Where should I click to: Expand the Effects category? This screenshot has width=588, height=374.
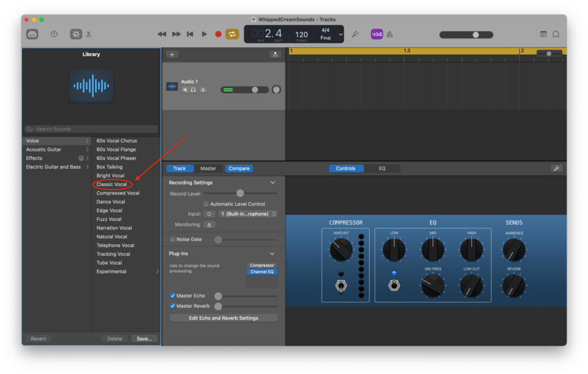click(x=88, y=158)
